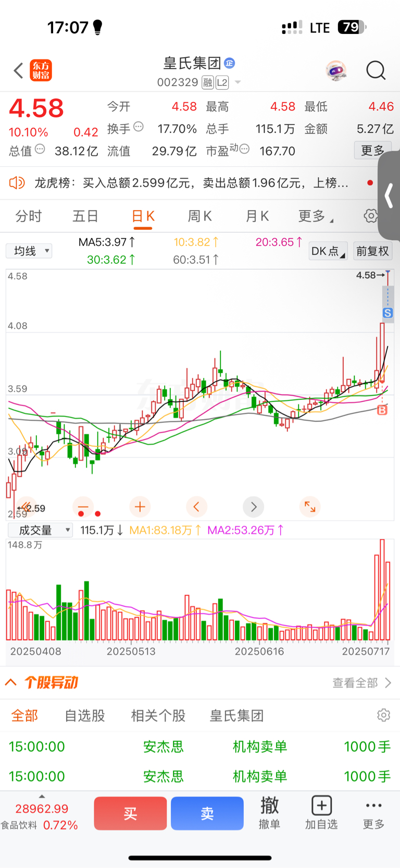Tap the L2 level badge
Screen dimensions: 400x868
pyautogui.click(x=222, y=82)
